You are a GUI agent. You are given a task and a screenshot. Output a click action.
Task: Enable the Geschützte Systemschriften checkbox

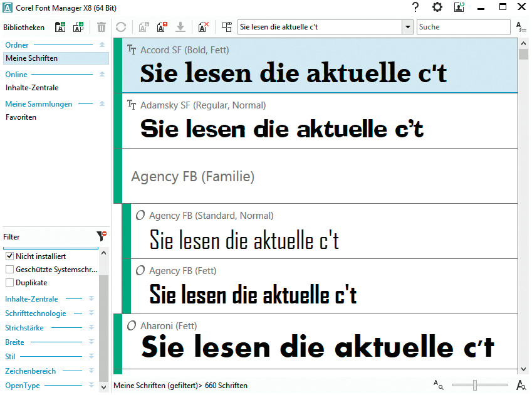click(x=10, y=270)
